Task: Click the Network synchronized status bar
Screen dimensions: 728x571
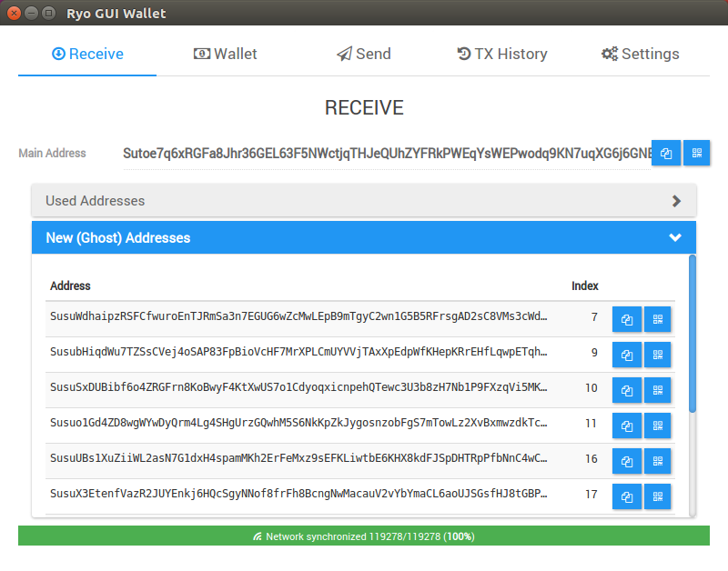Action: (364, 536)
